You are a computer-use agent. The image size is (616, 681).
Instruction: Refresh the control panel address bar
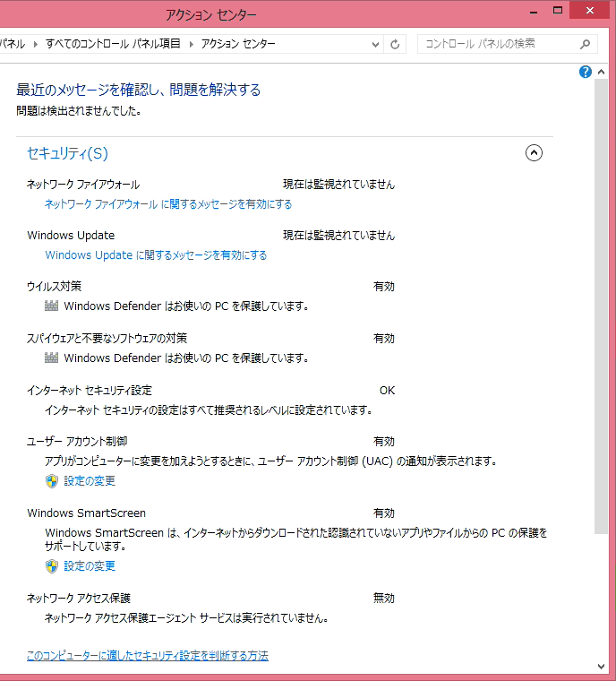click(x=395, y=44)
